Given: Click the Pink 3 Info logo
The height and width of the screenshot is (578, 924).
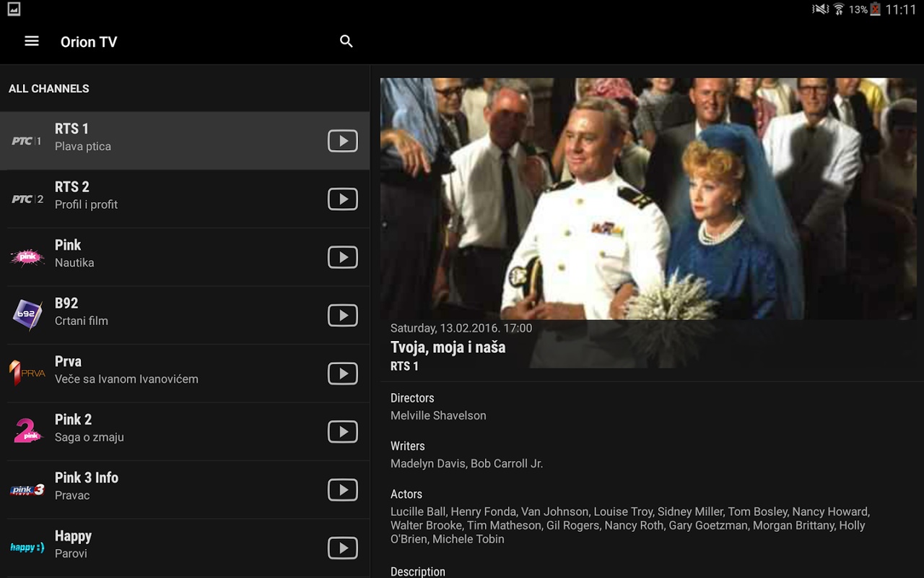Looking at the screenshot, I should click(27, 490).
